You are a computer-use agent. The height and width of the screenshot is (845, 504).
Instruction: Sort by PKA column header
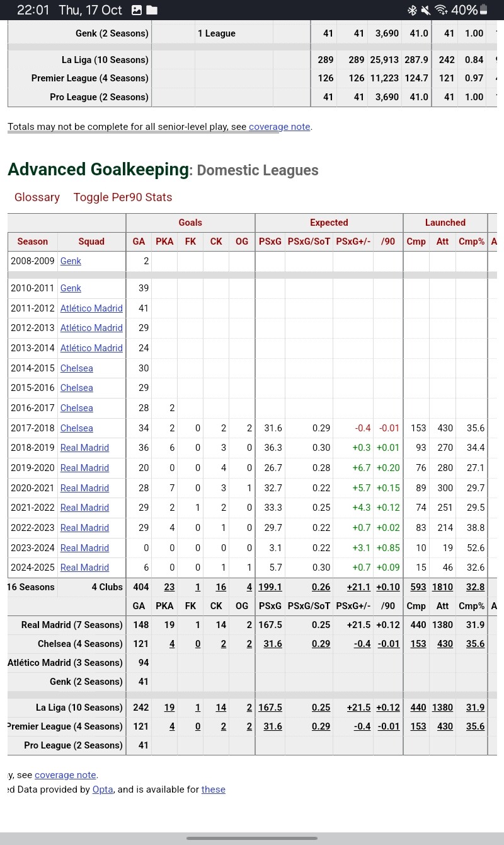point(164,242)
